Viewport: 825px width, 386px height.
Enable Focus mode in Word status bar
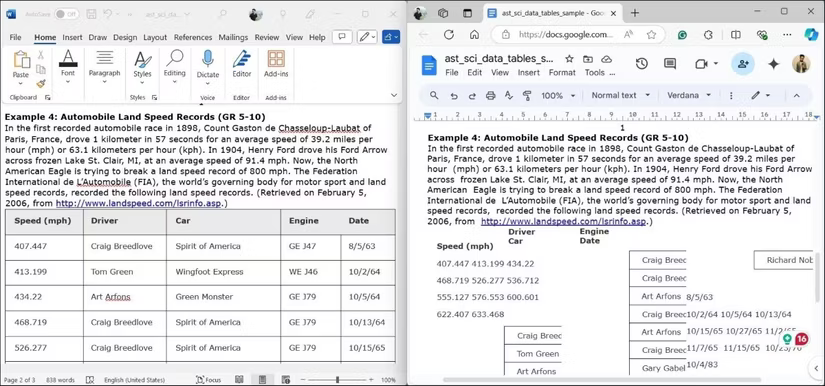click(208, 380)
